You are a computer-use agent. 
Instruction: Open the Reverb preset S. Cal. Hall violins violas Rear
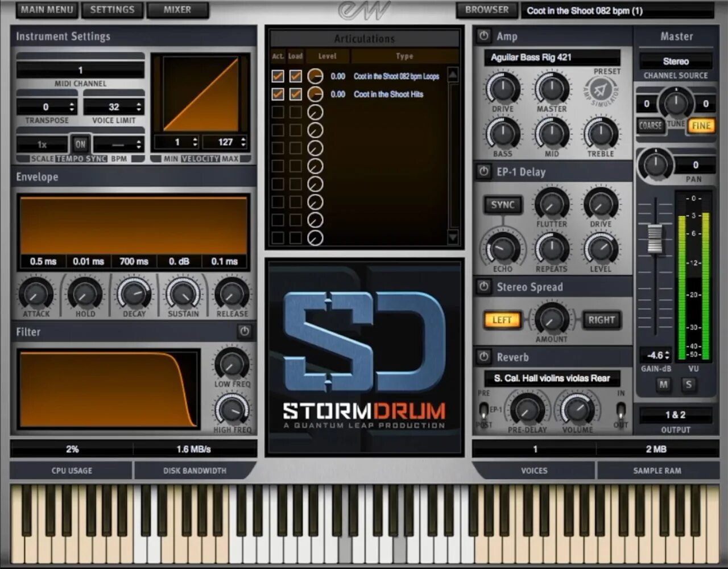tap(552, 378)
